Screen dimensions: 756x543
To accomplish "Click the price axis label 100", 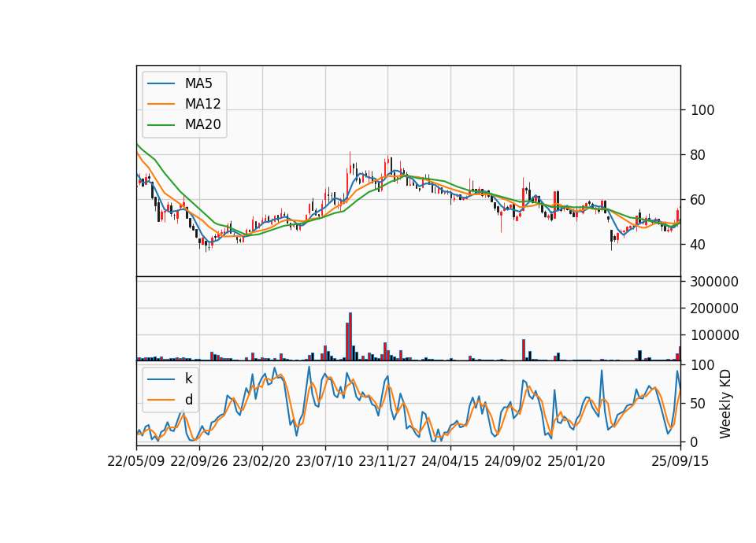I will click(x=702, y=110).
